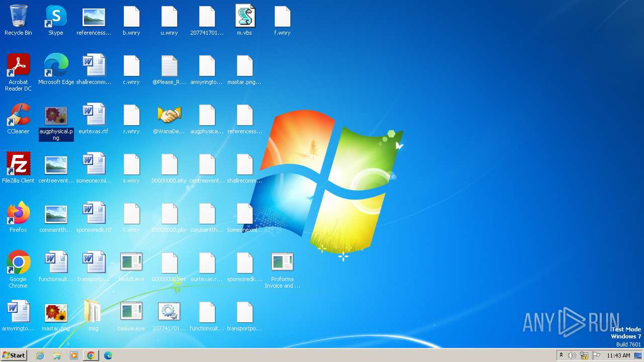This screenshot has width=644, height=362.
Task: Click the Show desktop button
Action: tap(638, 355)
